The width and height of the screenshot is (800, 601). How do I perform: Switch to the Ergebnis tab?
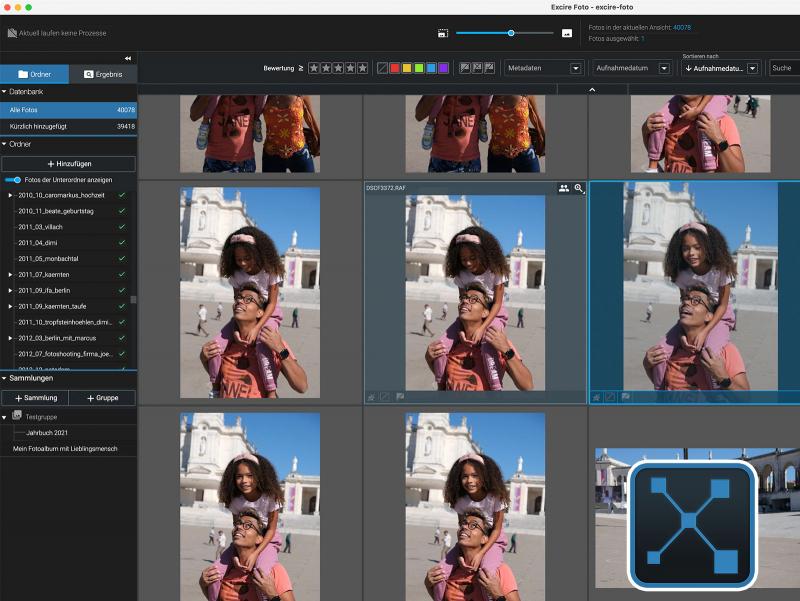coord(103,74)
